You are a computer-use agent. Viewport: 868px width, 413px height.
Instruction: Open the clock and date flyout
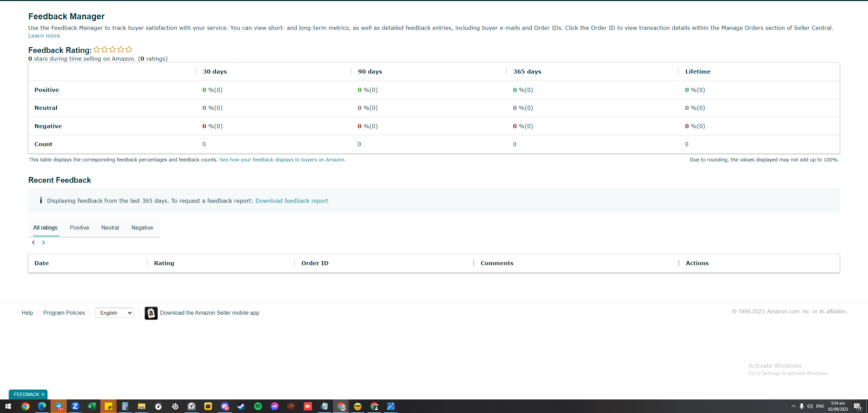[x=838, y=406]
